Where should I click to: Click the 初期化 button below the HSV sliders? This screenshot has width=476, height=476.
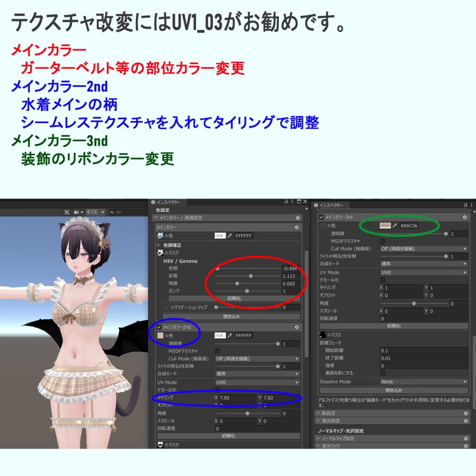[x=234, y=298]
